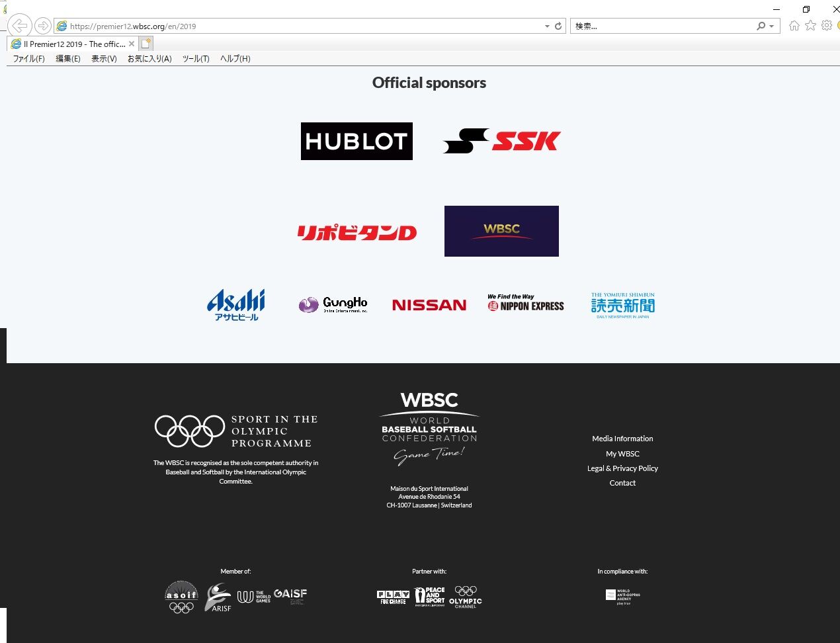This screenshot has width=840, height=643.
Task: Click the Peace and Sport partner logo
Action: point(429,597)
